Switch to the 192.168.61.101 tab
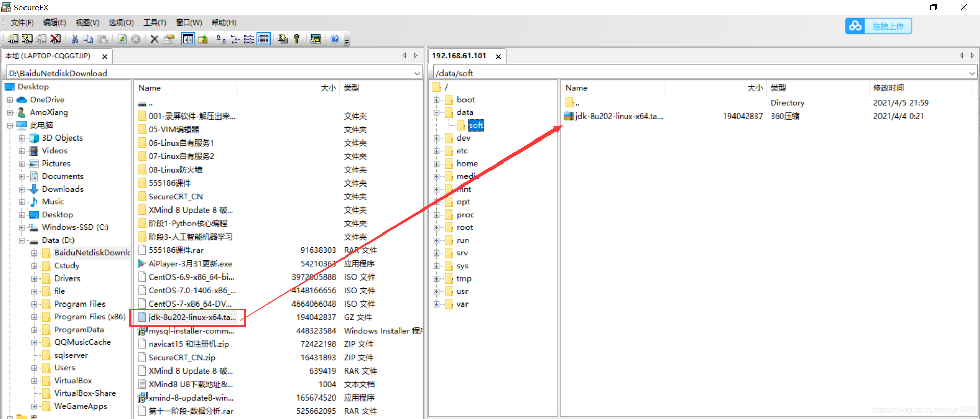The image size is (980, 419). click(x=459, y=56)
